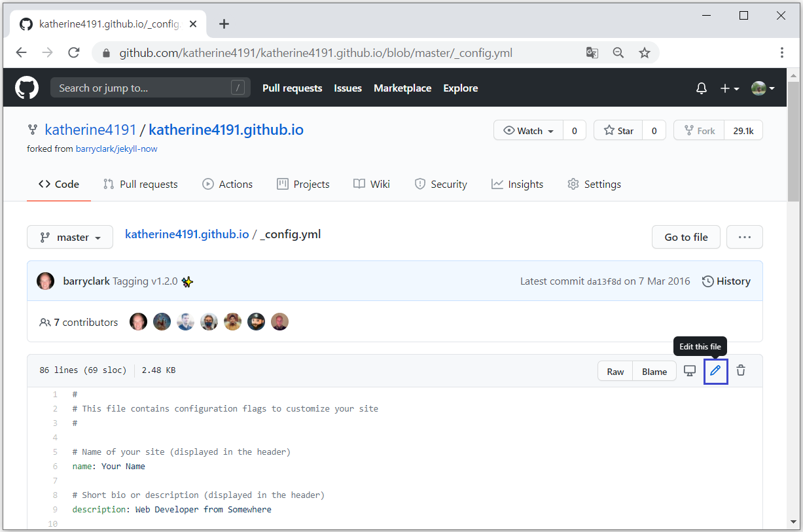This screenshot has height=532, width=803.
Task: Open the Pull requests repo tab
Action: click(141, 185)
